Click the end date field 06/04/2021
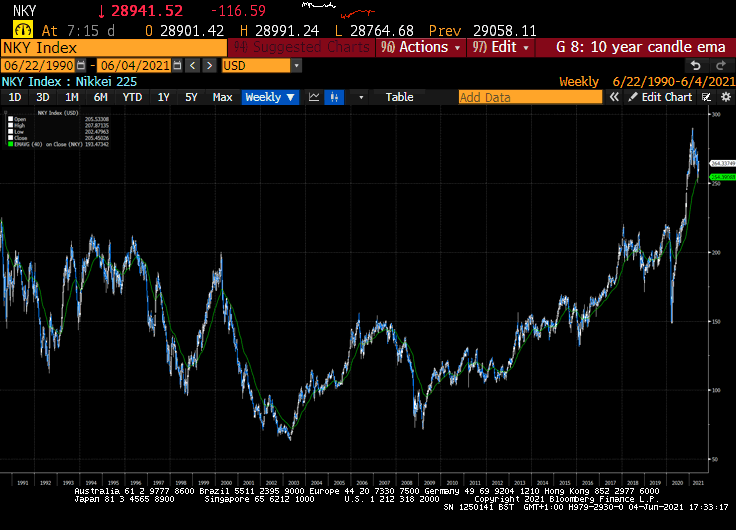Viewport: 736px width, 530px height. 135,65
